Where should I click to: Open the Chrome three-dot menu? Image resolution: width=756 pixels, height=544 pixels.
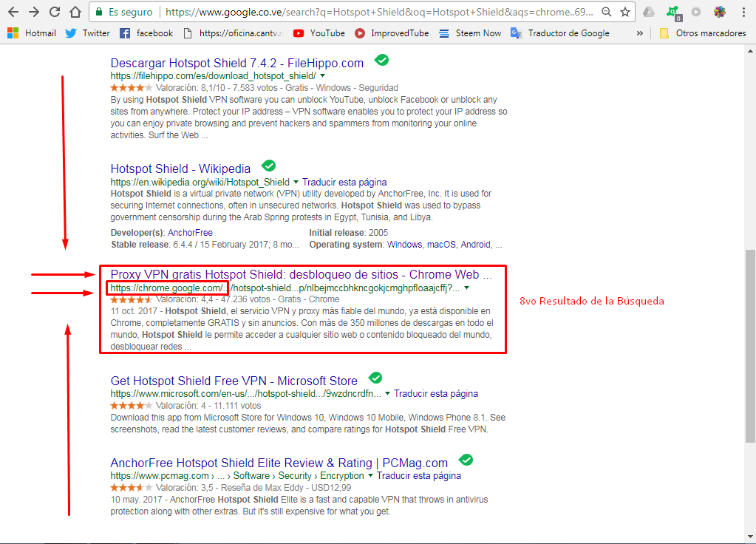click(743, 12)
